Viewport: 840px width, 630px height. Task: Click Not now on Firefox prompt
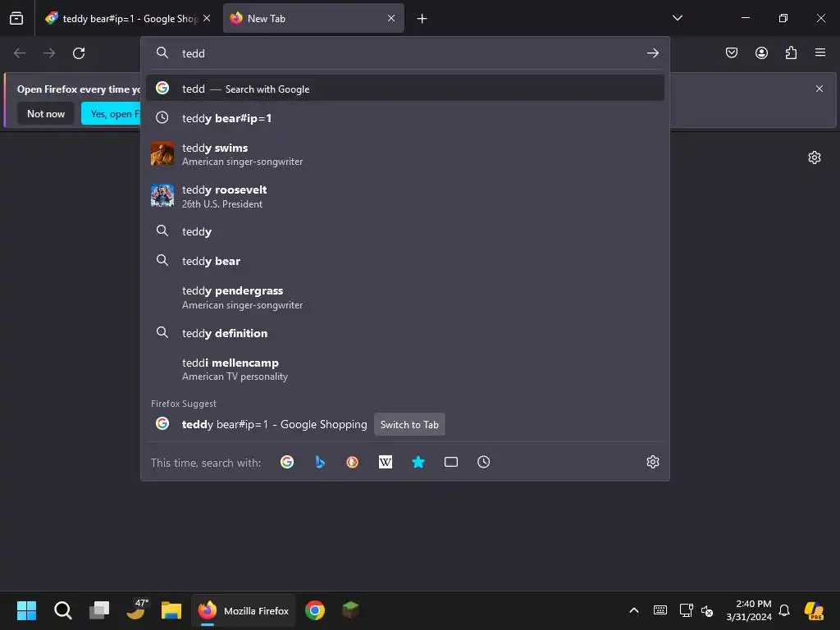point(46,113)
